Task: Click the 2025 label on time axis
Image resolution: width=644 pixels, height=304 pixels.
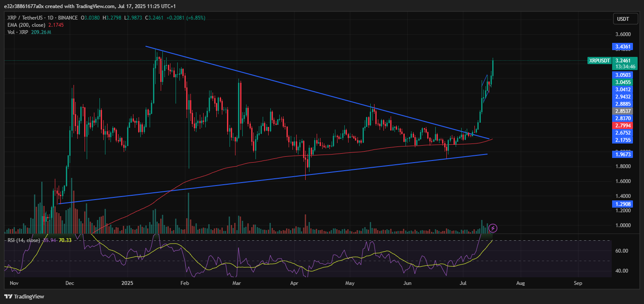Action: 128,283
